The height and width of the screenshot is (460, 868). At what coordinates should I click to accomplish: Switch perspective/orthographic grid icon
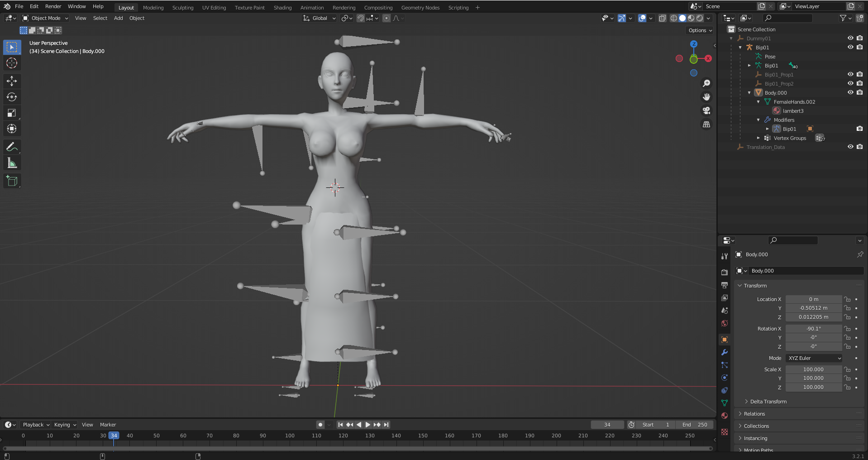706,124
